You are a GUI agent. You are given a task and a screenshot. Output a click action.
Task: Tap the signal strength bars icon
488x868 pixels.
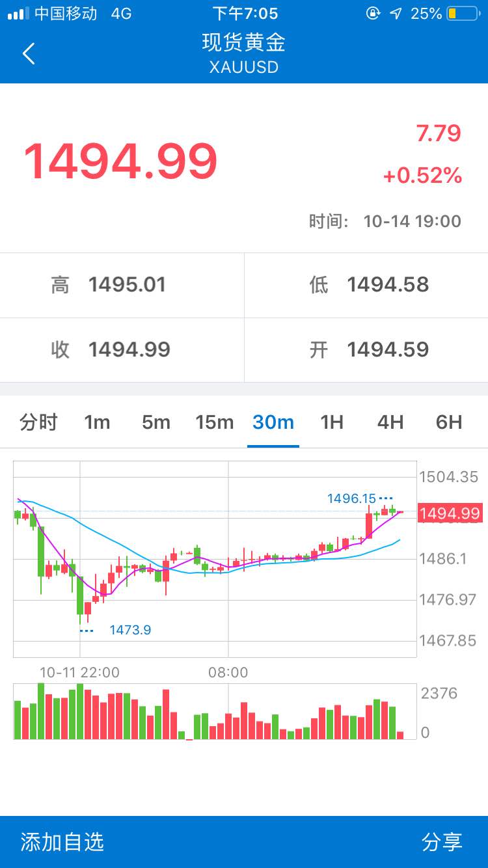point(18,14)
